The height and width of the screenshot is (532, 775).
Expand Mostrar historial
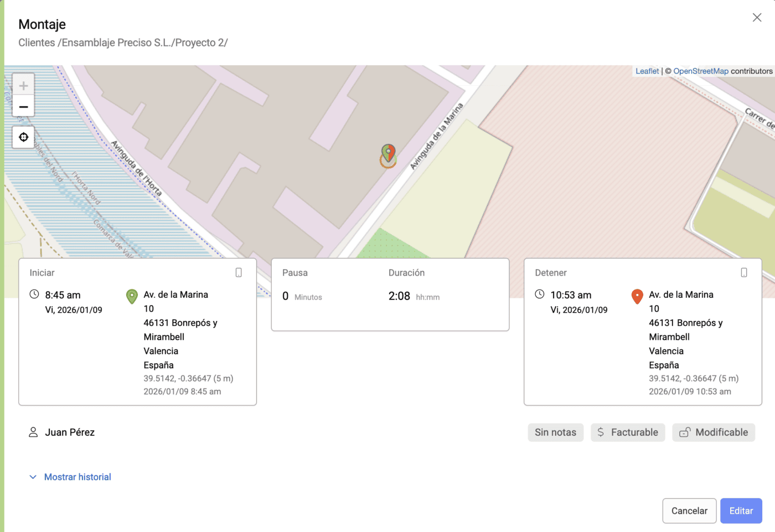pyautogui.click(x=77, y=477)
